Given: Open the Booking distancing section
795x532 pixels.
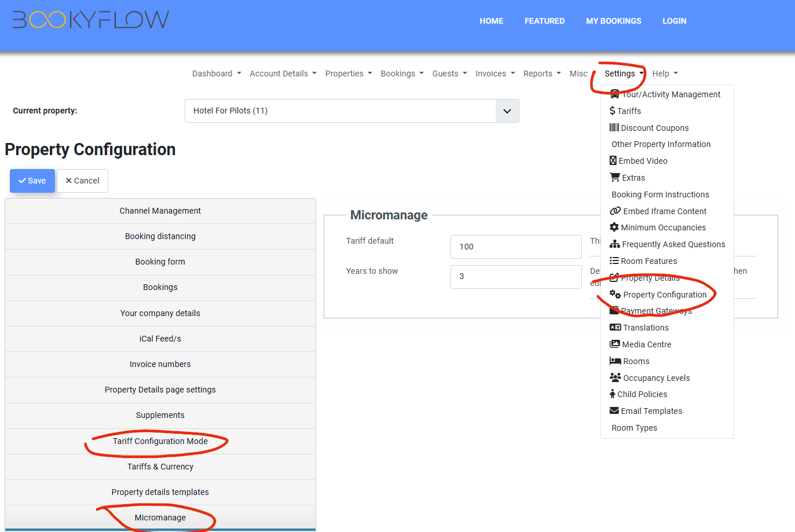Looking at the screenshot, I should (x=160, y=236).
